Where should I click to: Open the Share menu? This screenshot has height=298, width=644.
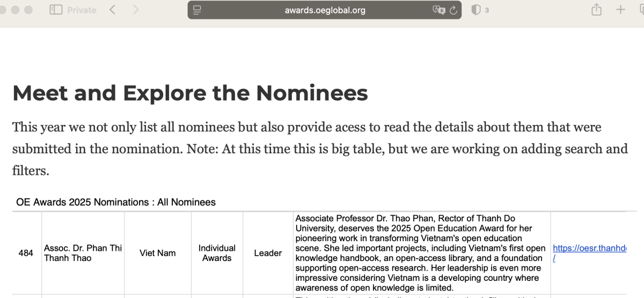pos(596,10)
